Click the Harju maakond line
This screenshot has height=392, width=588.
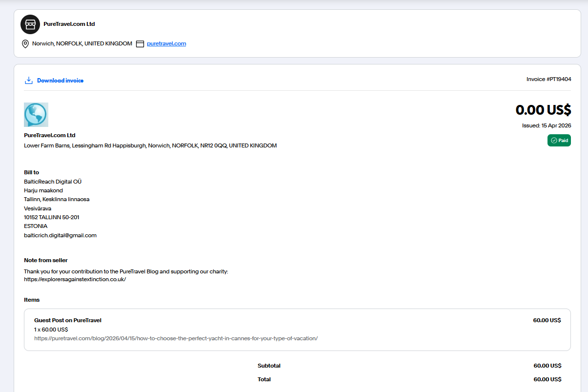(43, 190)
